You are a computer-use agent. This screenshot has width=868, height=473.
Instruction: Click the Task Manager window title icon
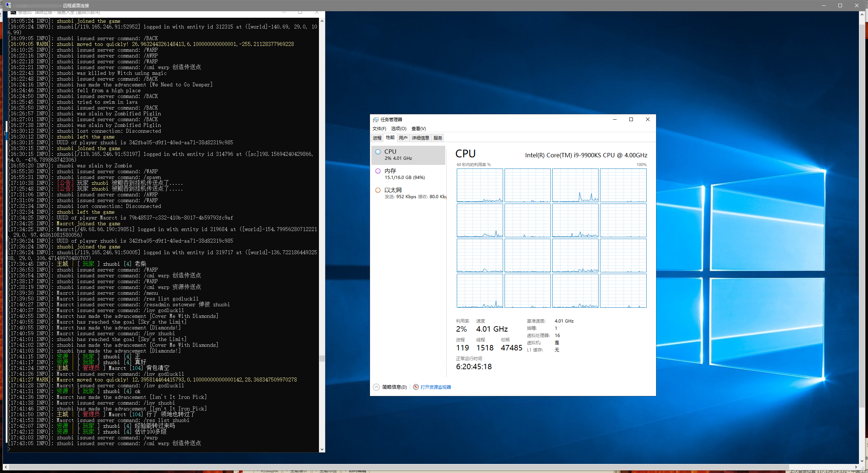point(376,120)
